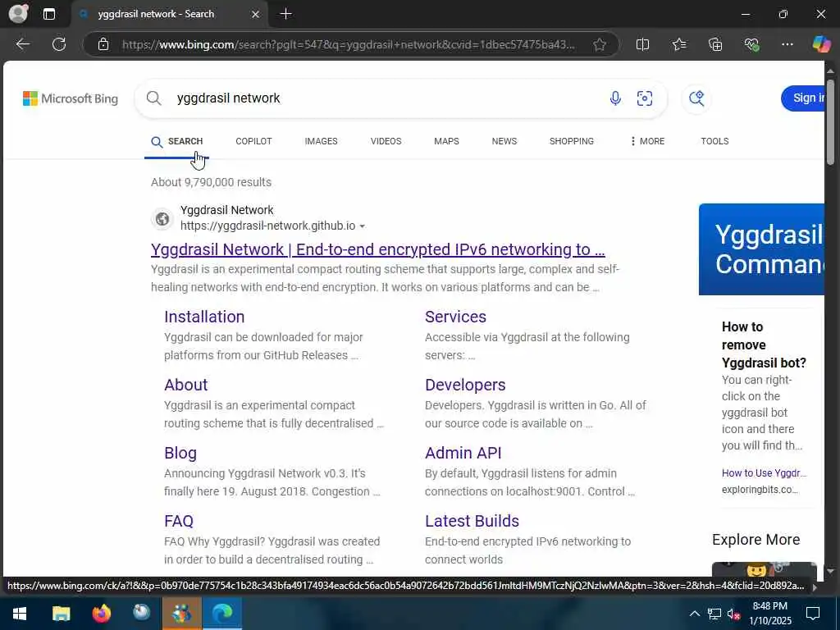The height and width of the screenshot is (630, 840).
Task: Launch Firefox from the taskbar
Action: coord(101,614)
